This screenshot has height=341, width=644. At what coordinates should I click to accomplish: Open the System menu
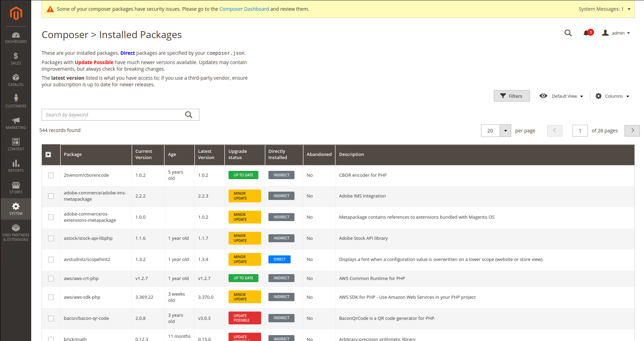(16, 209)
